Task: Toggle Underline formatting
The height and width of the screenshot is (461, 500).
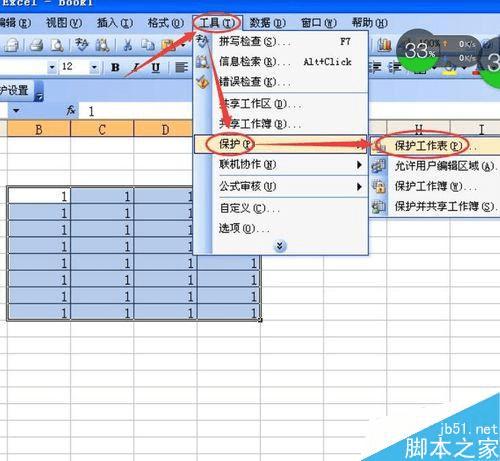Action: pos(155,68)
